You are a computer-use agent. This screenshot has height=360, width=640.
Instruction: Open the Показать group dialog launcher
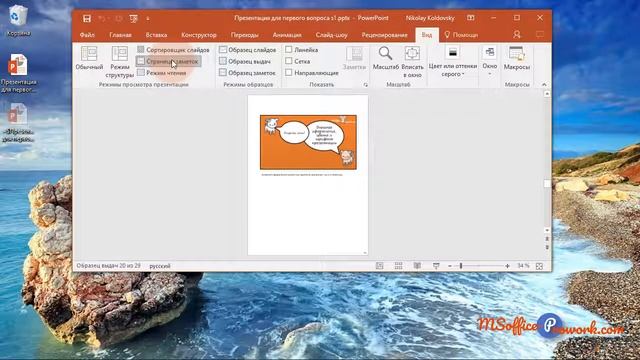pos(365,85)
